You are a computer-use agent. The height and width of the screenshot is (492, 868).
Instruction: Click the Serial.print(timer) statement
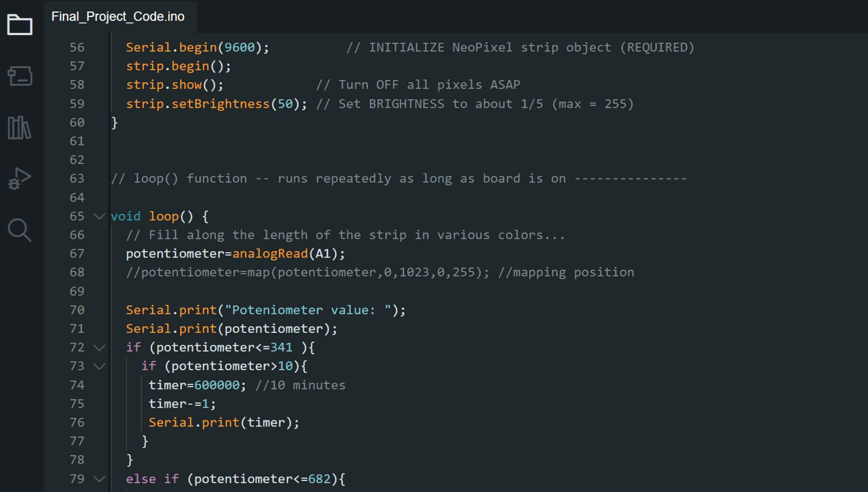click(223, 422)
